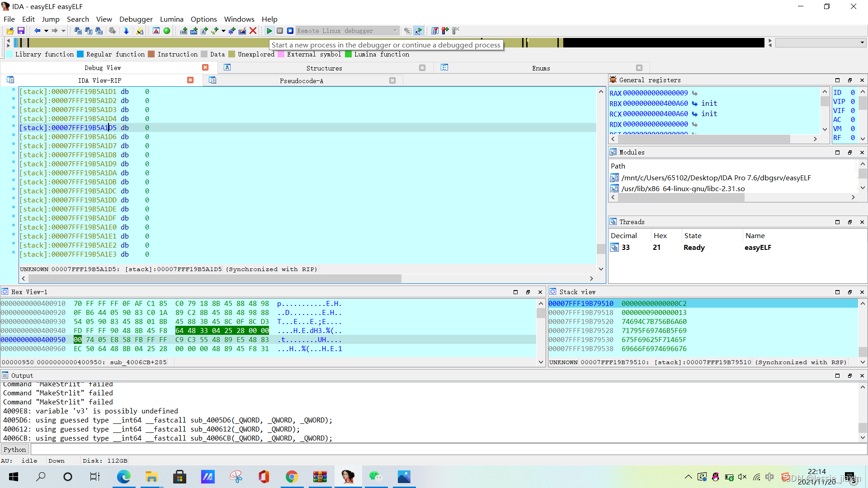Viewport: 868px width, 488px height.
Task: Click the green circle toolbar icon
Action: click(x=167, y=31)
